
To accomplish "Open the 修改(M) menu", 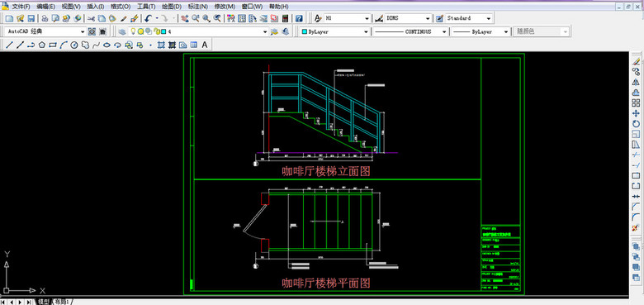I will (225, 7).
